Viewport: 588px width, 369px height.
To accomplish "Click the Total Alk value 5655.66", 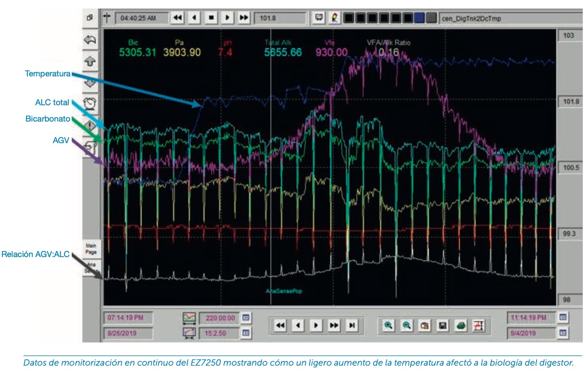I will pos(283,52).
